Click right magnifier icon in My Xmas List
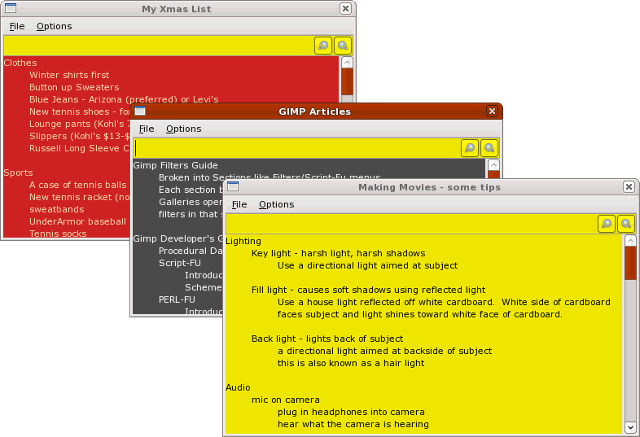Image resolution: width=640 pixels, height=437 pixels. coord(343,45)
